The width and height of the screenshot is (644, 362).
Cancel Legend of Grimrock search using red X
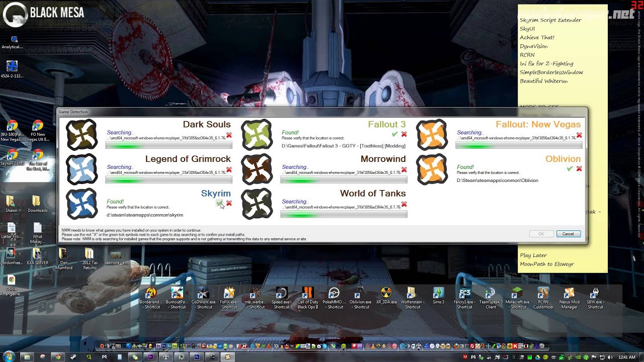pyautogui.click(x=229, y=170)
